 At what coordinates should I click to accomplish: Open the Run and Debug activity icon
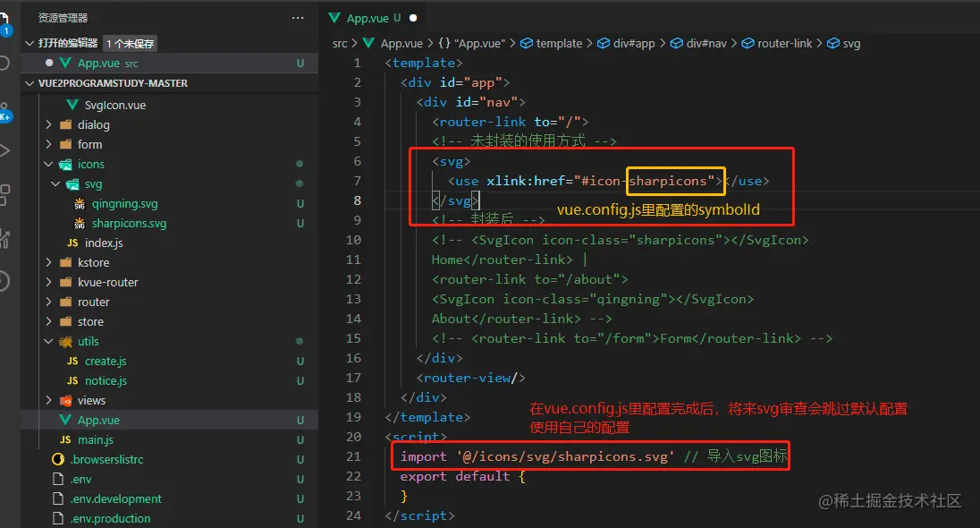click(4, 150)
